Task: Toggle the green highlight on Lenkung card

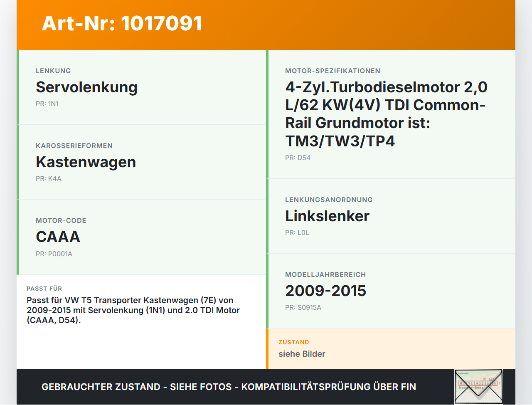Action: pyautogui.click(x=17, y=86)
